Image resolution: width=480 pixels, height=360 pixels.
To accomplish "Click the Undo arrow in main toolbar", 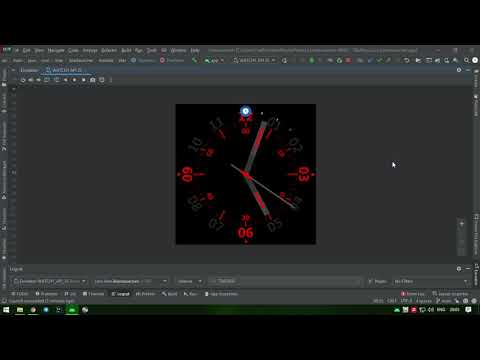I will pyautogui.click(x=407, y=60).
